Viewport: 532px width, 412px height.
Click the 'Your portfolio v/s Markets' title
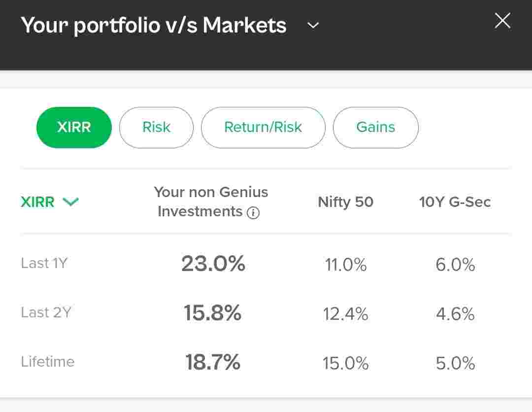(153, 25)
